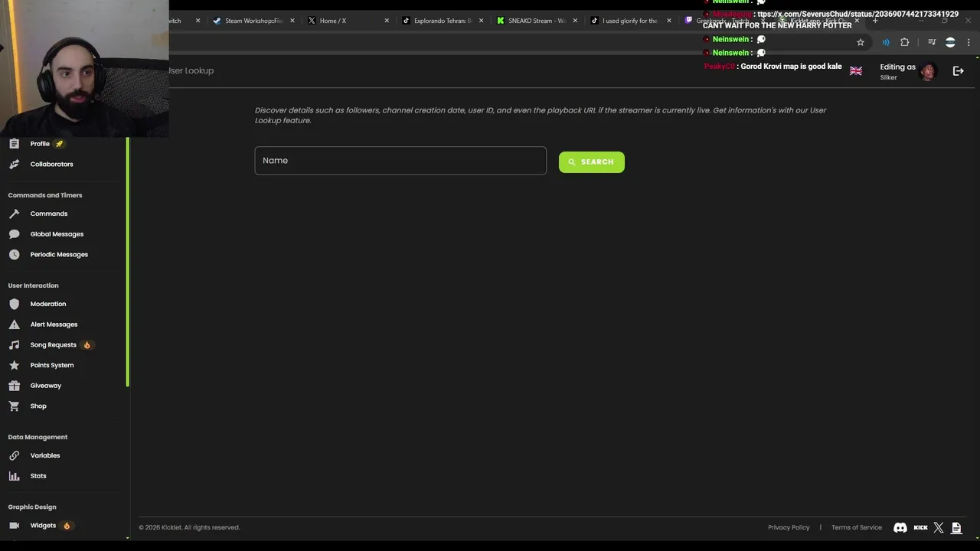Open the X social link in footer
980x551 pixels.
pyautogui.click(x=939, y=527)
